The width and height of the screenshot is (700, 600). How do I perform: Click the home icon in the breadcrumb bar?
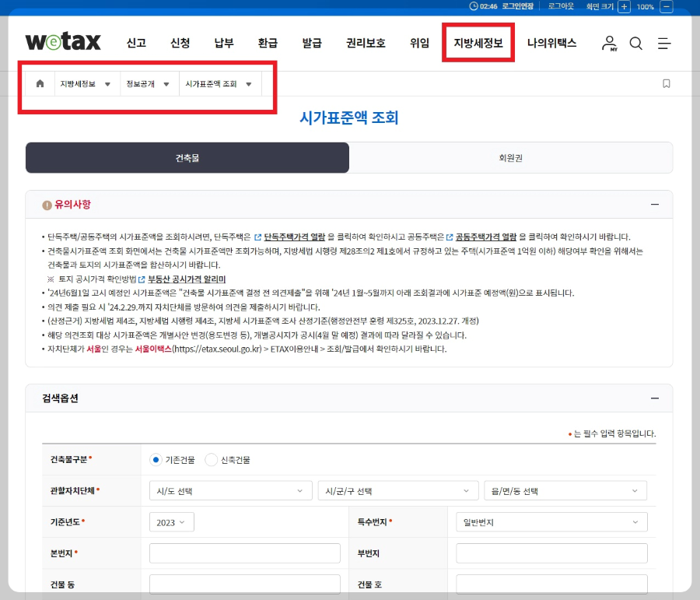[x=40, y=83]
